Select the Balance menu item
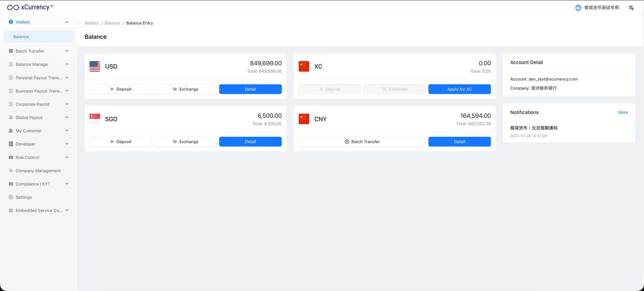 [39, 36]
